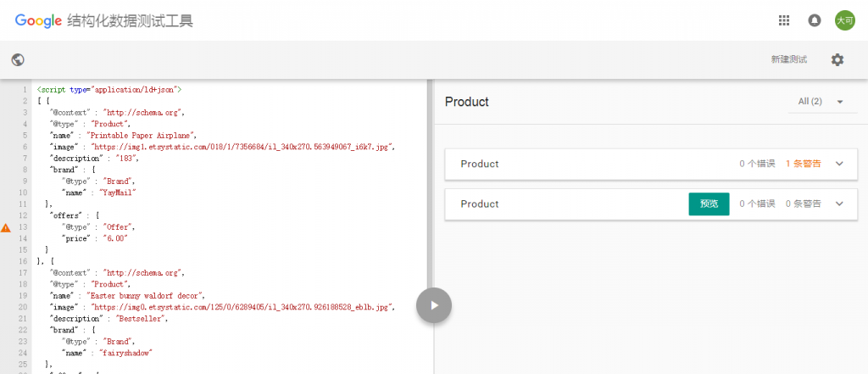Open the settings gear icon
This screenshot has width=868, height=374.
pos(837,59)
